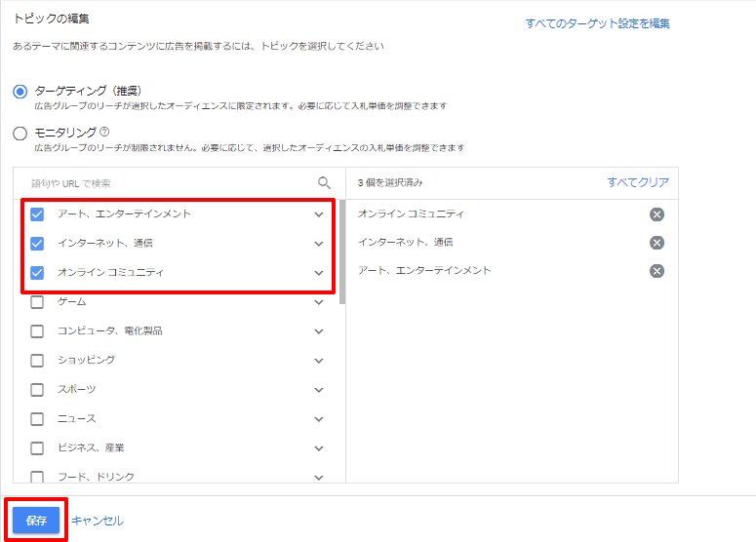Select the ターゲティング（推奨）radio button
This screenshot has height=542, width=756.
click(20, 91)
